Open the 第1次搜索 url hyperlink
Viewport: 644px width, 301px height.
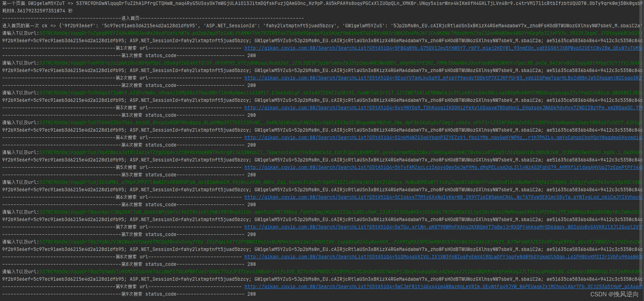point(443,48)
